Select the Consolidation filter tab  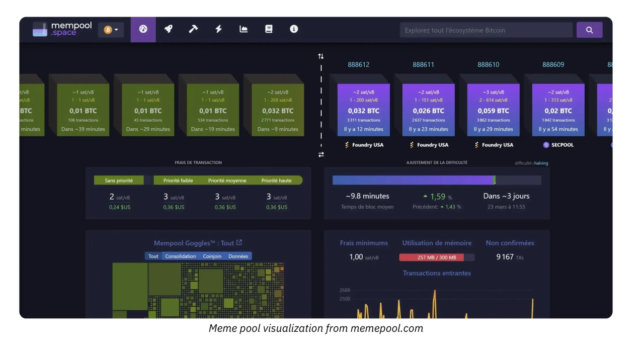(180, 256)
